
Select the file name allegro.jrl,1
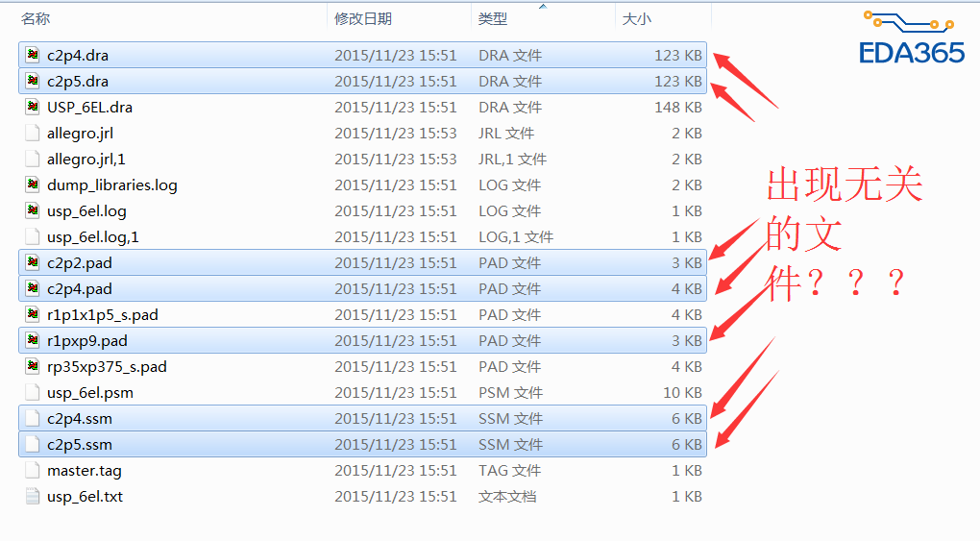(x=86, y=159)
